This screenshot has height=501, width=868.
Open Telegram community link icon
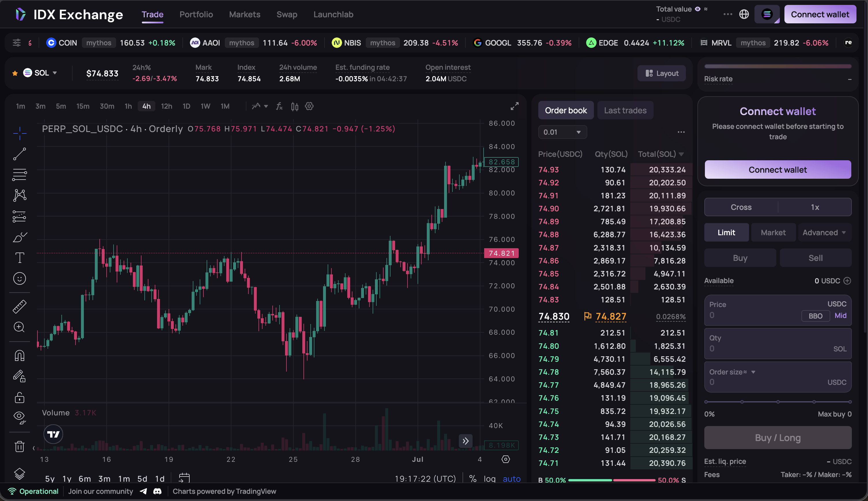click(144, 491)
